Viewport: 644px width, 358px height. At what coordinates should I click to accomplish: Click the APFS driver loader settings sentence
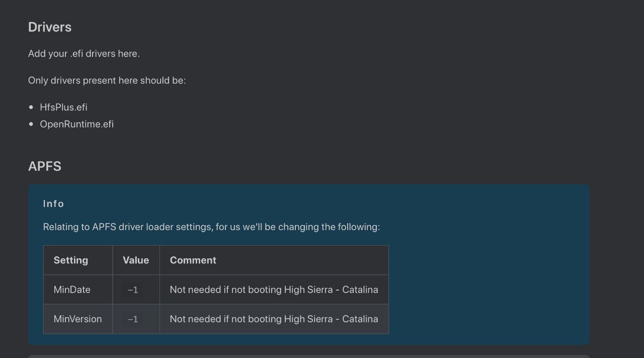(211, 227)
